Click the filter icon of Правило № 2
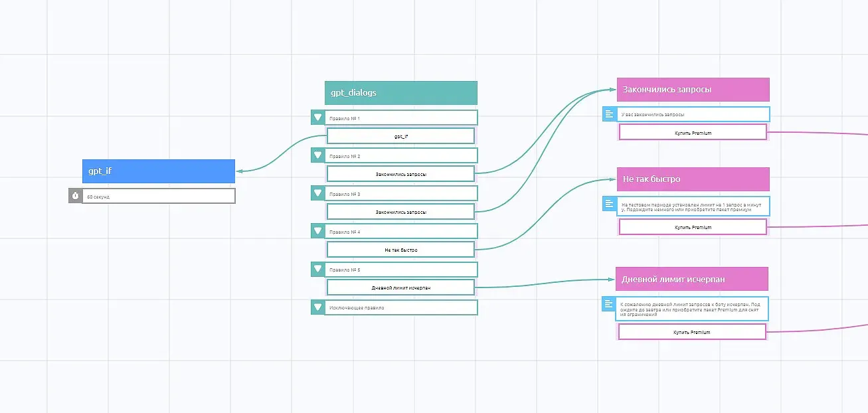The width and height of the screenshot is (868, 413). (x=317, y=155)
